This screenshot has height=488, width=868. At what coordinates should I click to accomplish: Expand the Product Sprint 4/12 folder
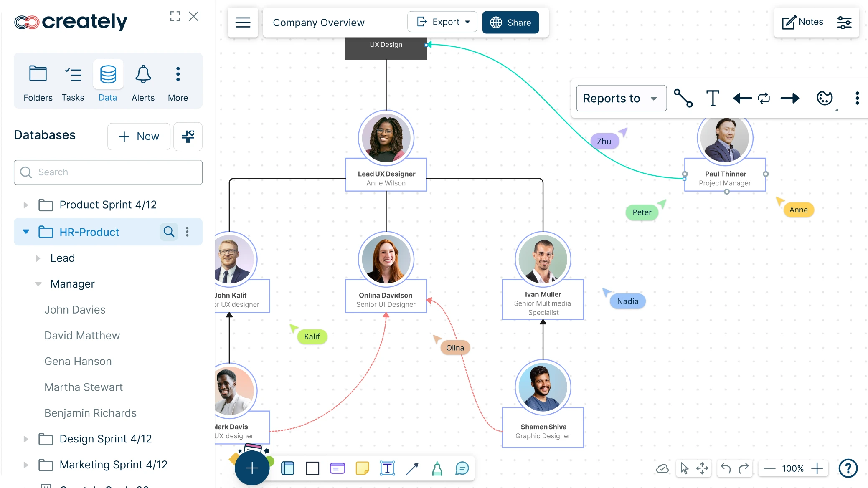tap(25, 205)
